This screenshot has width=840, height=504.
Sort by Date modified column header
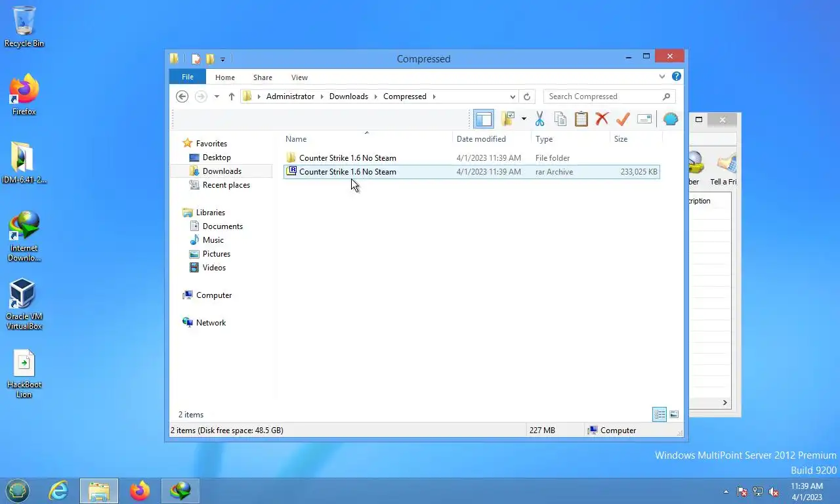(492, 139)
